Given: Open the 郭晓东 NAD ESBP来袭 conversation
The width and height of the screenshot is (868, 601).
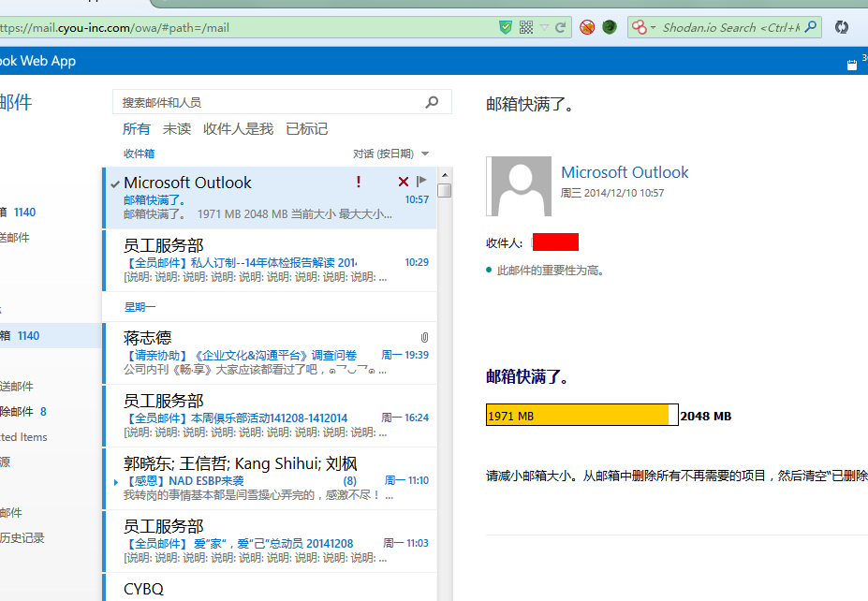Looking at the screenshot, I should point(270,478).
